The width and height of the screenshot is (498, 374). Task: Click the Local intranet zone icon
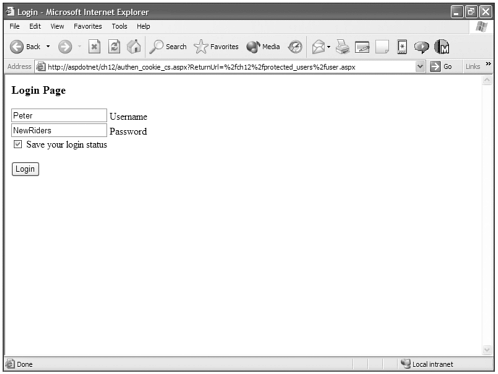point(405,364)
